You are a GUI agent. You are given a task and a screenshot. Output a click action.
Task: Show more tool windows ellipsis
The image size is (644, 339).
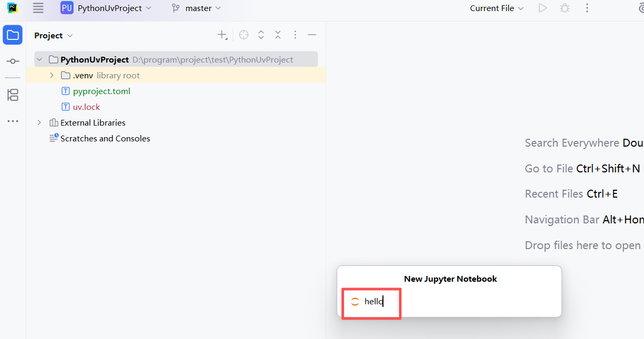click(x=13, y=121)
